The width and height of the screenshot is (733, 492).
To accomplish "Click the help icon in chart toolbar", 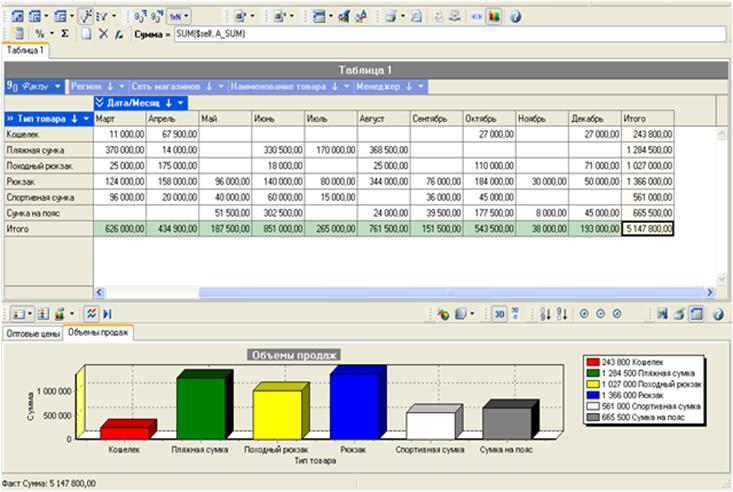I will (718, 313).
